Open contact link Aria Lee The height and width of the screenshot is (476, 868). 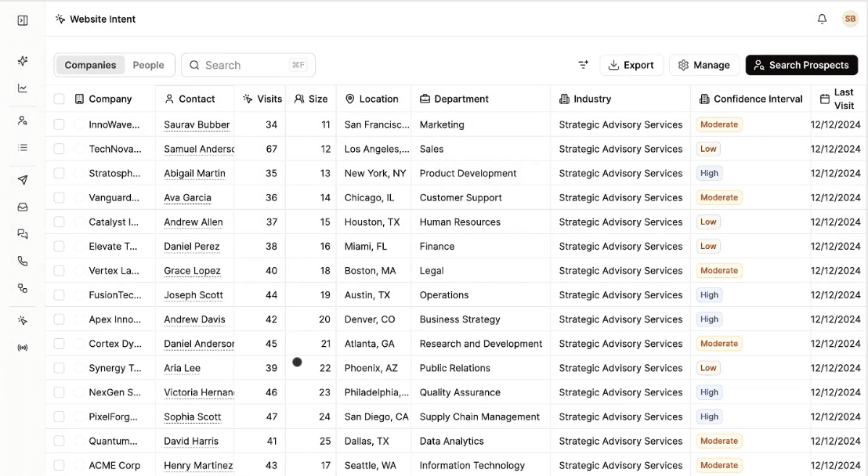tap(182, 368)
